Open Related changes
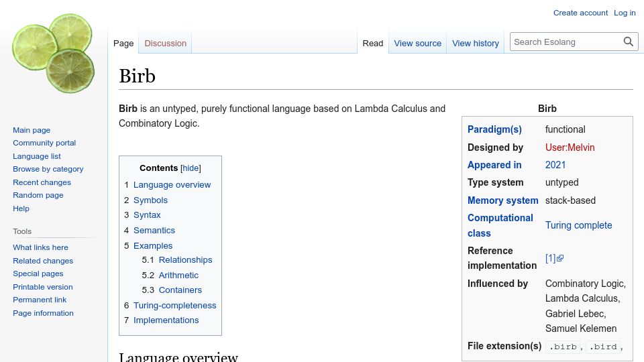 tap(43, 261)
